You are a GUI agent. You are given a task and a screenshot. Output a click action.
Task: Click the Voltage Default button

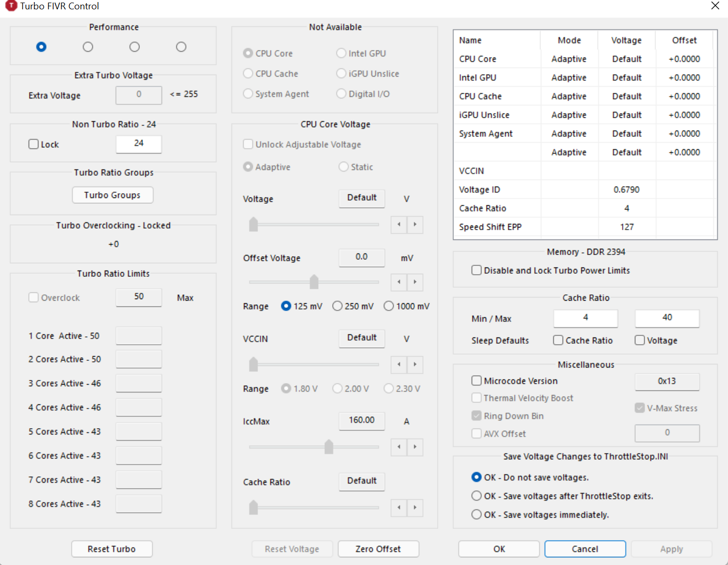[x=362, y=198]
